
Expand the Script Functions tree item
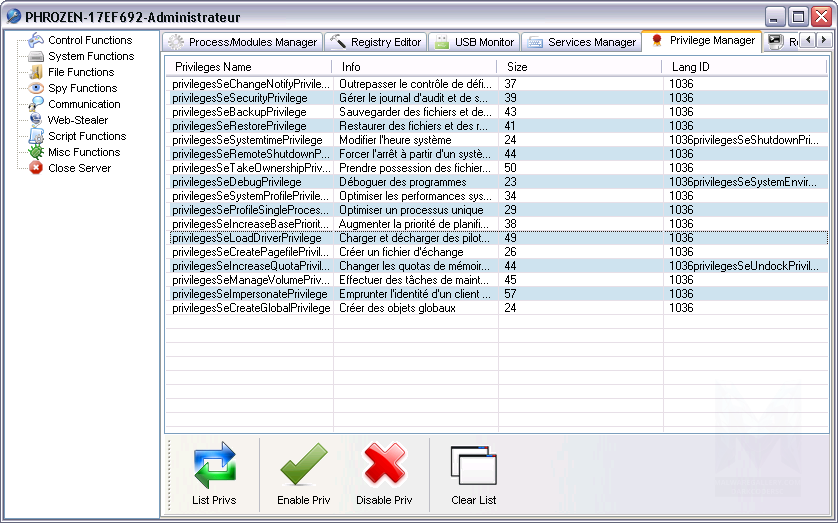click(87, 136)
